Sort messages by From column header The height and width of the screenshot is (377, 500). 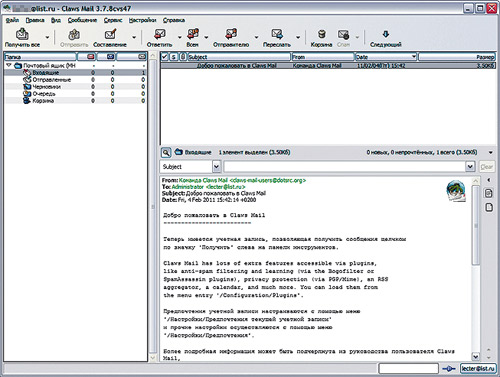pos(323,57)
